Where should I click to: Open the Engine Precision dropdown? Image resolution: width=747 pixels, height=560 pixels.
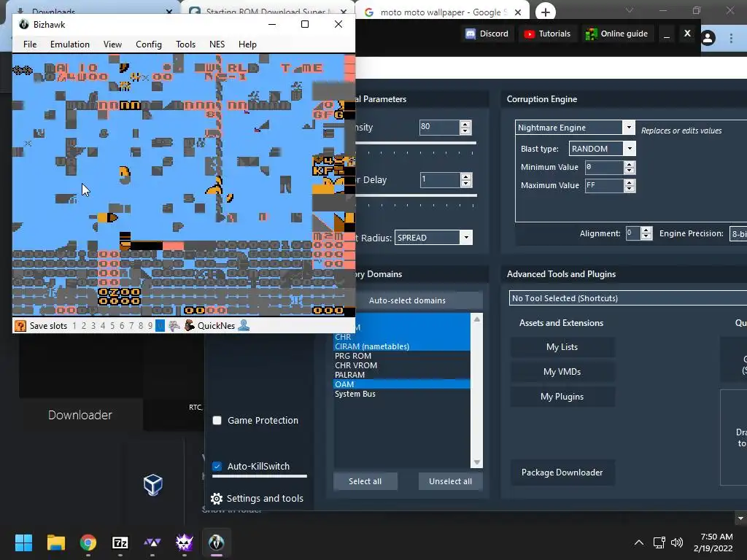point(738,233)
